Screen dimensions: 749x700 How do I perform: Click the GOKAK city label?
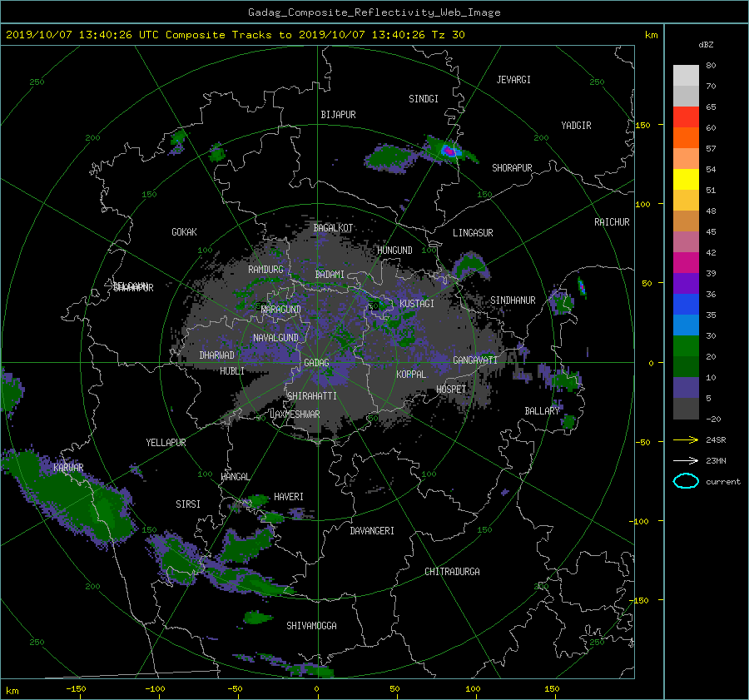(x=185, y=232)
